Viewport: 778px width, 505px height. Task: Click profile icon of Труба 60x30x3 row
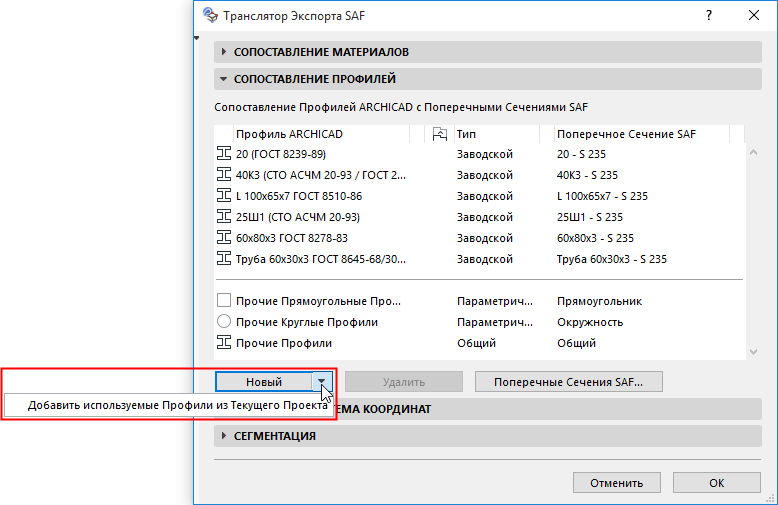pyautogui.click(x=224, y=258)
